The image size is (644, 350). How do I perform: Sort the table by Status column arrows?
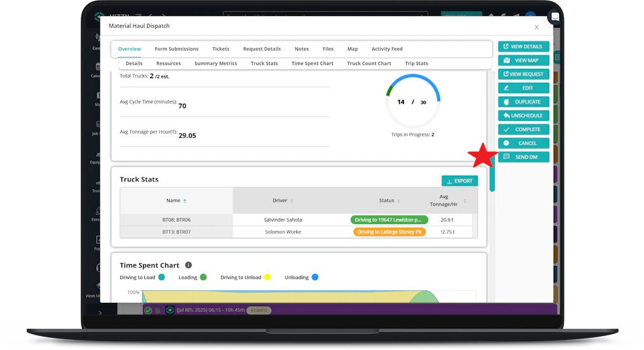(x=399, y=200)
